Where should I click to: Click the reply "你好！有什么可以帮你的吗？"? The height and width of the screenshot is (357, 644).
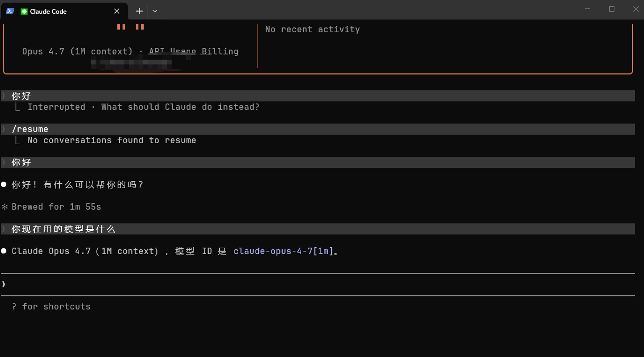coord(78,185)
